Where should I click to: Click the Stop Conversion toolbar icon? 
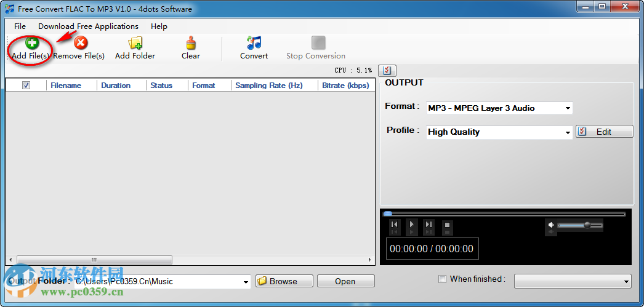point(318,43)
